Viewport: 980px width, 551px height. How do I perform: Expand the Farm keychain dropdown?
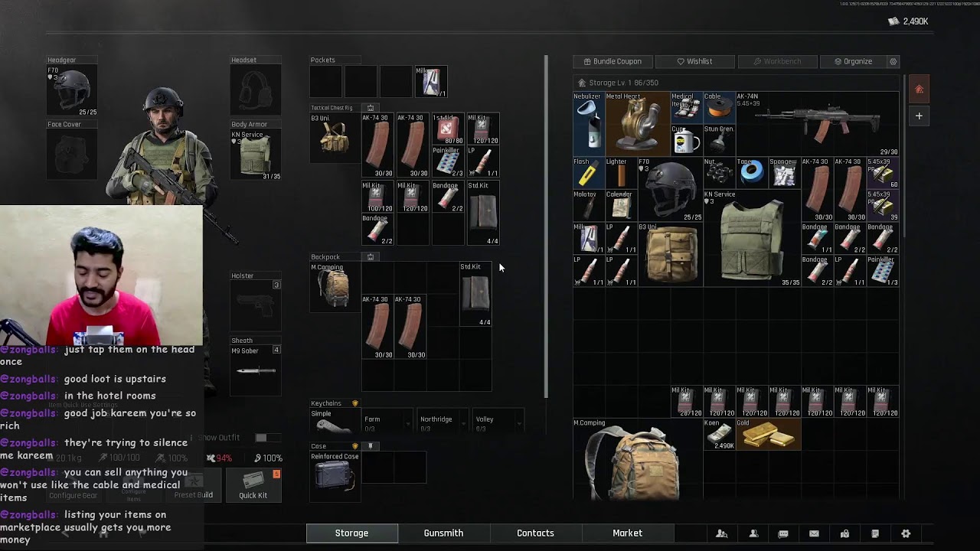387,423
